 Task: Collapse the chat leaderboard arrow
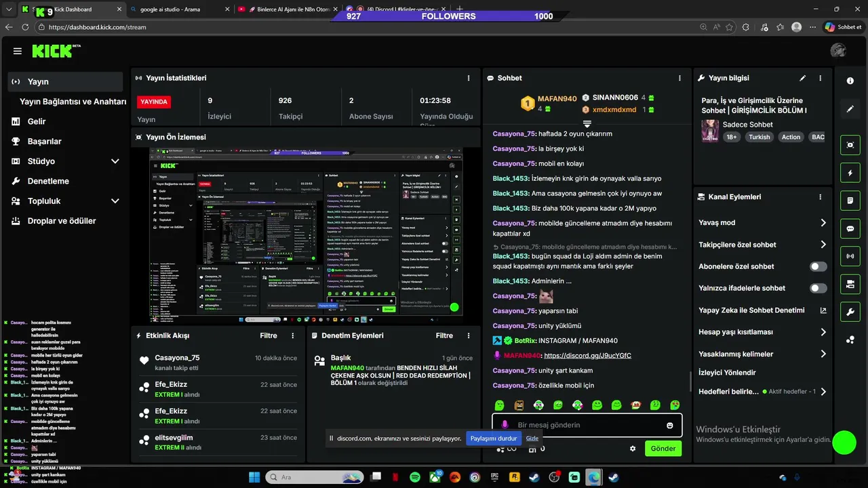[x=587, y=124]
